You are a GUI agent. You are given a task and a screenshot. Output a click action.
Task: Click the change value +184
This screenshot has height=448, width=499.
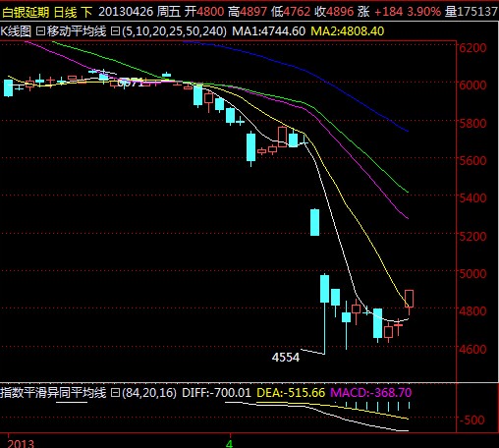388,12
